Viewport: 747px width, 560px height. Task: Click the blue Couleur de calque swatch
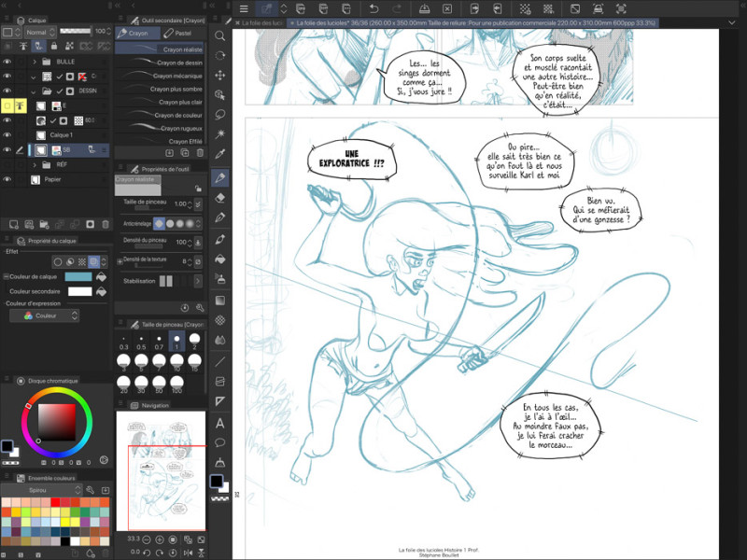[x=79, y=276]
